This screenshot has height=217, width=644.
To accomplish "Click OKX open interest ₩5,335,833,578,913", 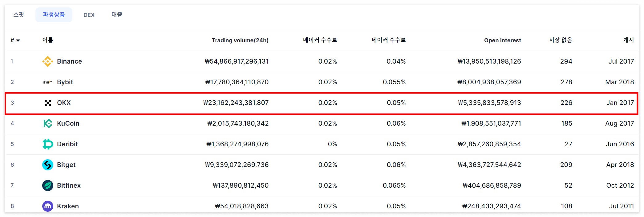I will (x=489, y=103).
